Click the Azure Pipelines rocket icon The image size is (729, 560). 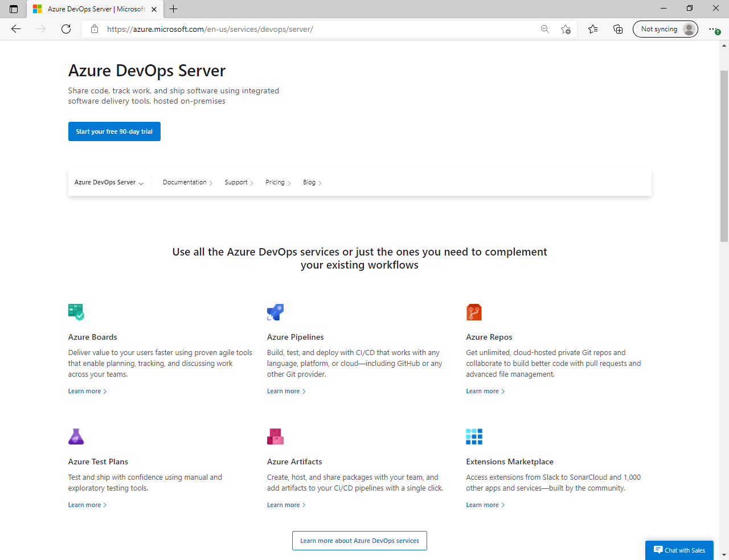275,312
